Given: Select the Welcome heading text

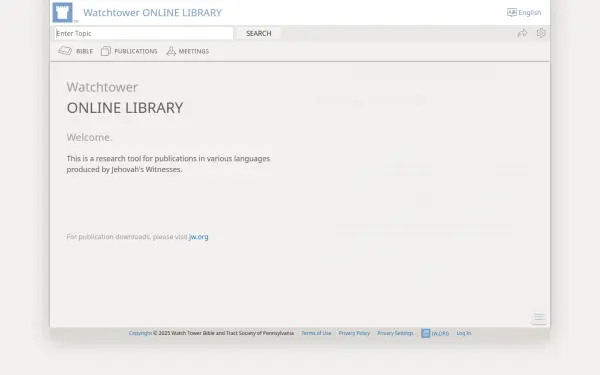Looking at the screenshot, I should 90,137.
